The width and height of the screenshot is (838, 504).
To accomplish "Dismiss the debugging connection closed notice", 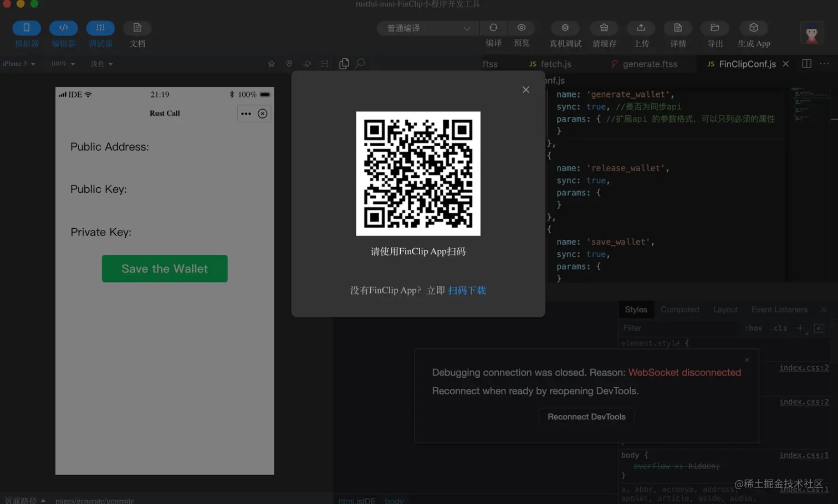I will click(747, 360).
